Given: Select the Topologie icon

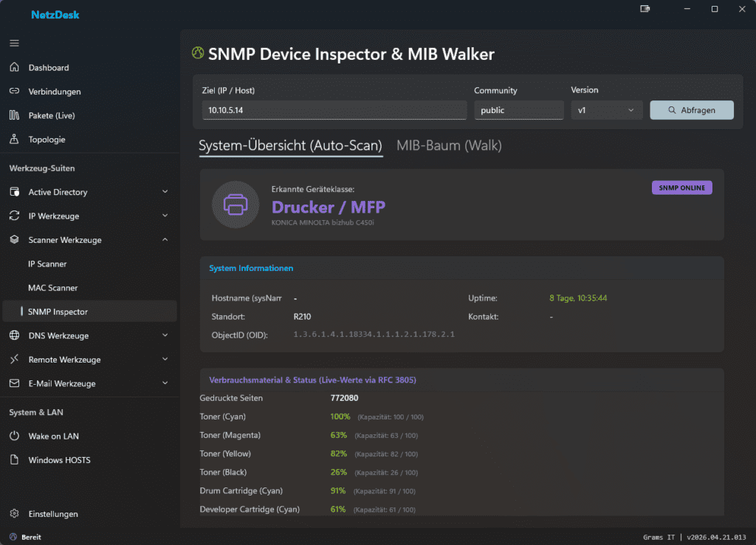Looking at the screenshot, I should [14, 140].
